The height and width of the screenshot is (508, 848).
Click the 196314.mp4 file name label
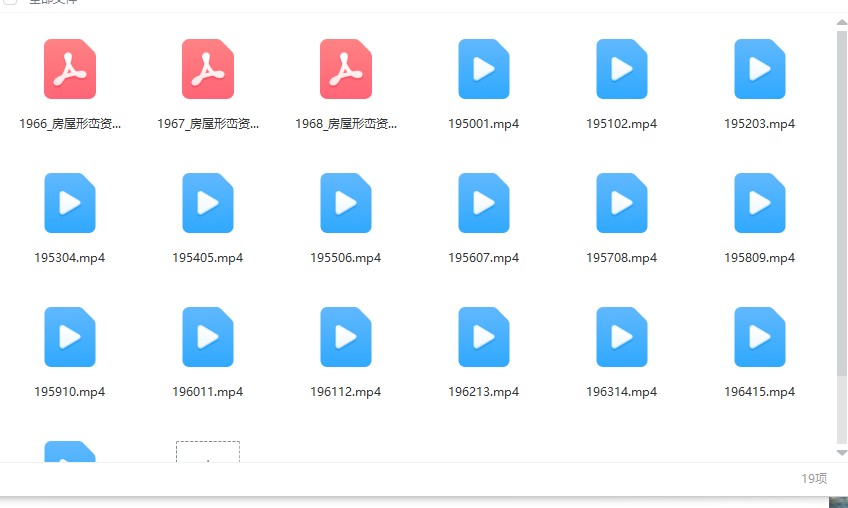pos(621,392)
